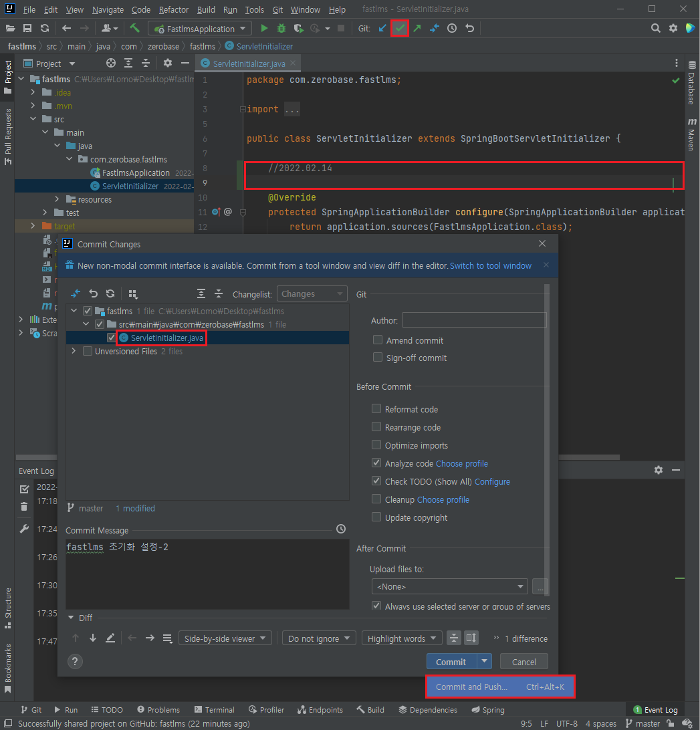Screen dimensions: 700x730
Task: Enable Amend commit checkbox
Action: (x=378, y=340)
